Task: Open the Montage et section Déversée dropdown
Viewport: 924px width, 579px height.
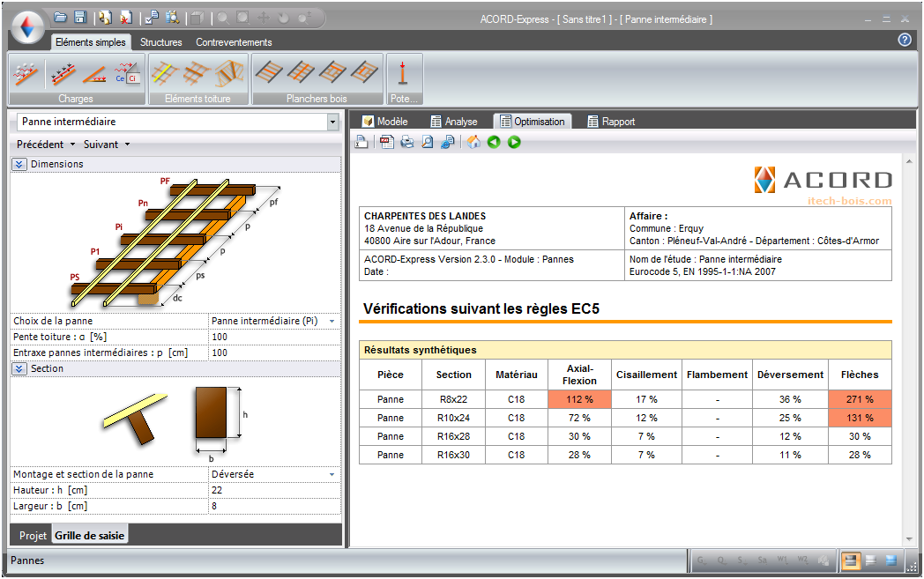Action: point(332,474)
